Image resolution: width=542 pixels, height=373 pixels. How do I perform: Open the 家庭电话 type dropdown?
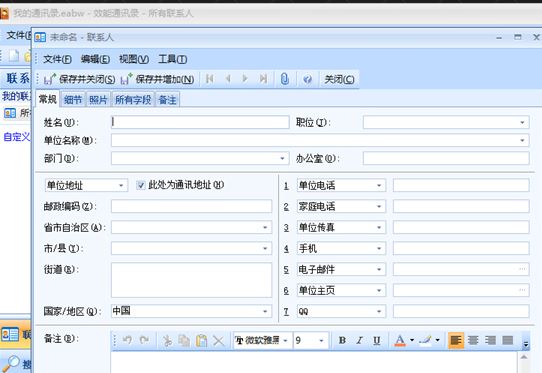(x=379, y=207)
